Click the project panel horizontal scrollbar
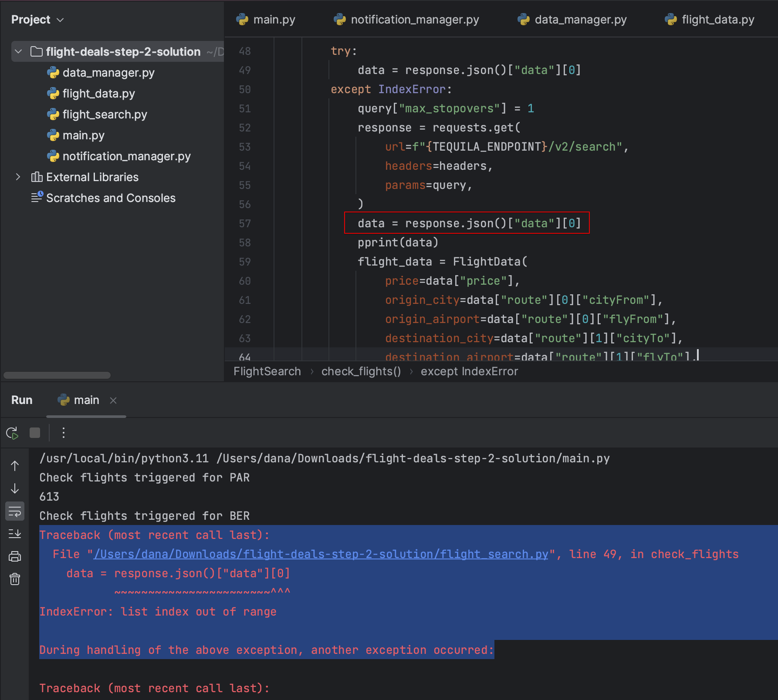Viewport: 778px width, 700px height. [57, 375]
